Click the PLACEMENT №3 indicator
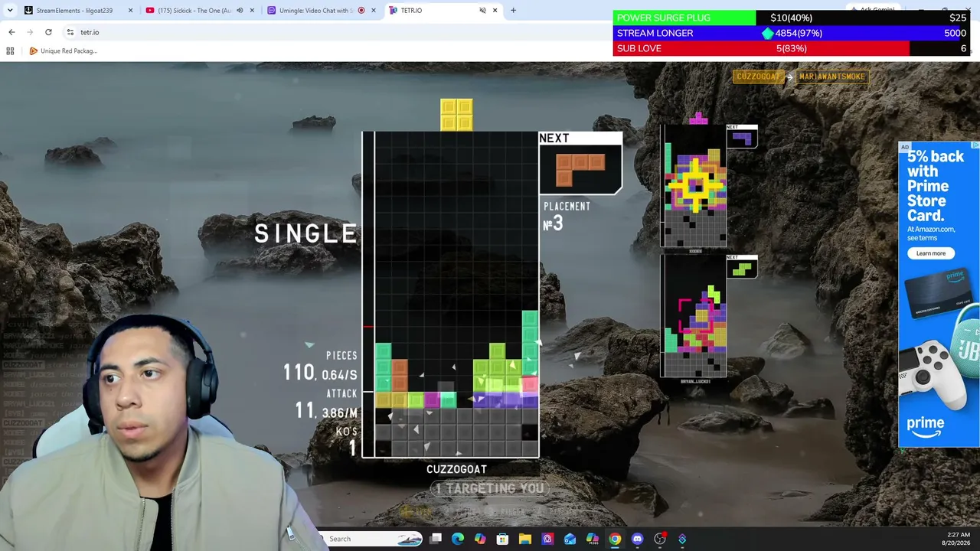 566,217
